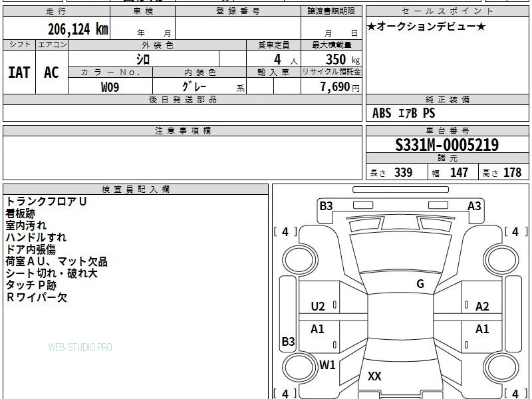Image resolution: width=532 pixels, height=399 pixels.
Task: Select chassis number S331M-0005219
Action: (x=447, y=145)
